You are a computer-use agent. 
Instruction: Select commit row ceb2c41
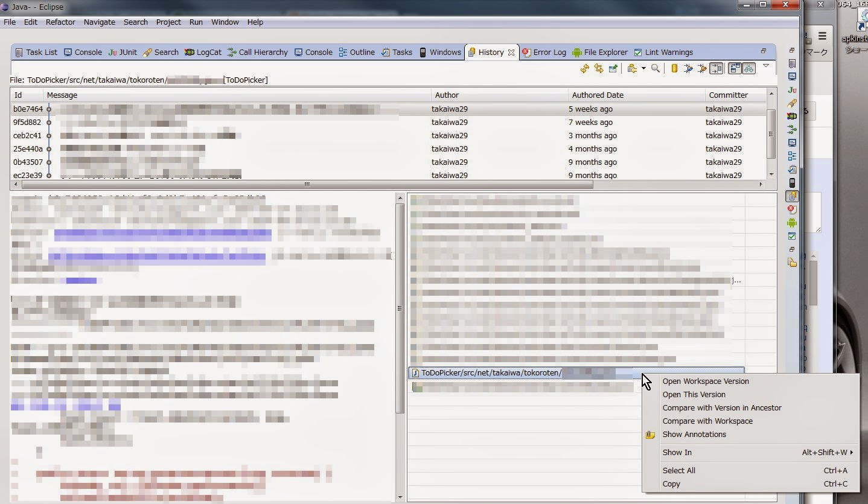388,136
